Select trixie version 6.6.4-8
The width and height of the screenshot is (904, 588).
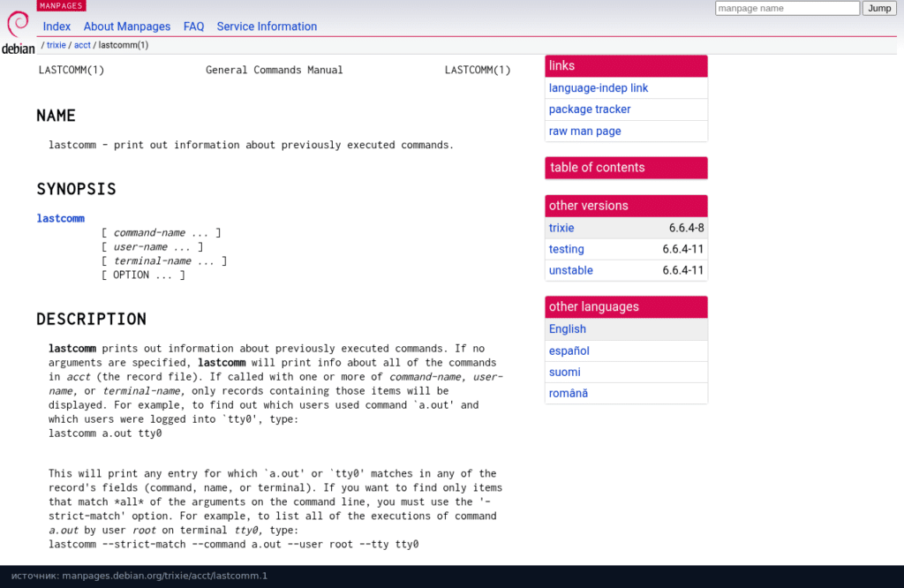pos(626,228)
